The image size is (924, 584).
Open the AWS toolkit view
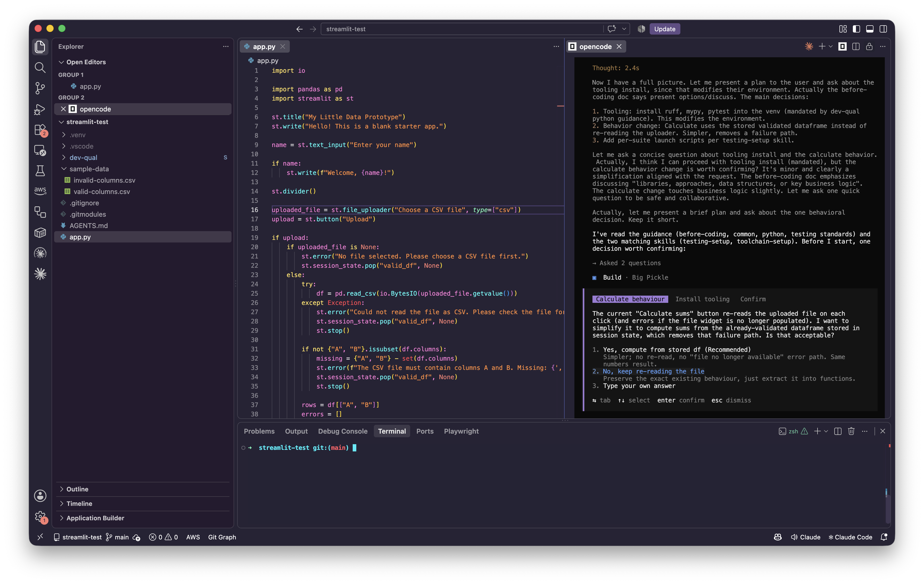[x=40, y=191]
